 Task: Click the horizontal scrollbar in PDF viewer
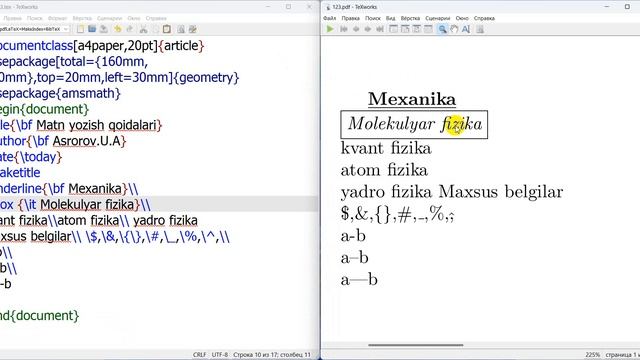coord(416,345)
